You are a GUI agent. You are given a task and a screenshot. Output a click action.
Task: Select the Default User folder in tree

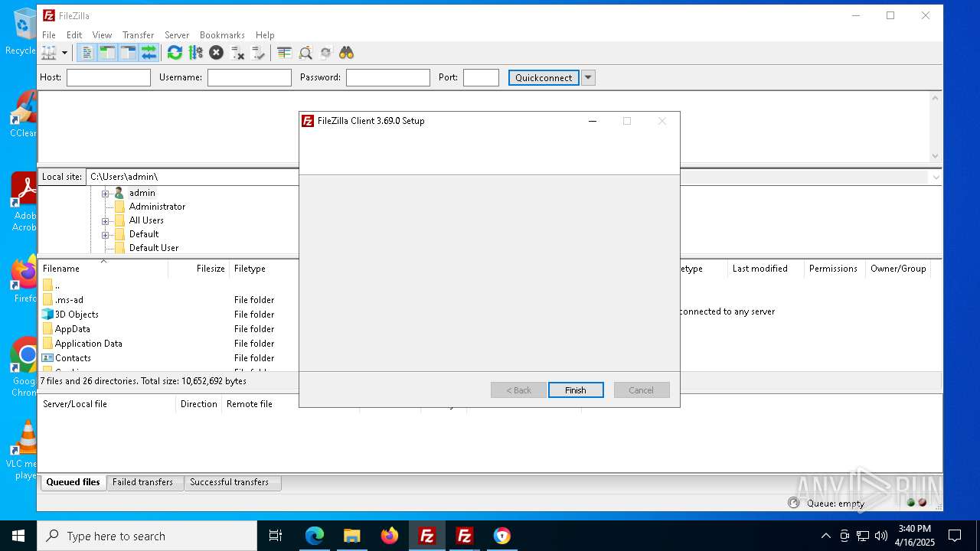pos(153,248)
